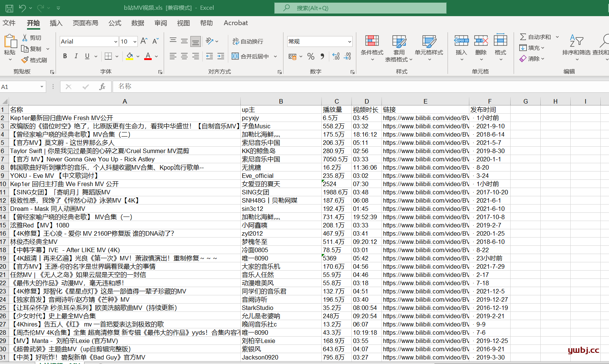The height and width of the screenshot is (364, 609).
Task: Open merge options dropdown arrow
Action: [275, 56]
